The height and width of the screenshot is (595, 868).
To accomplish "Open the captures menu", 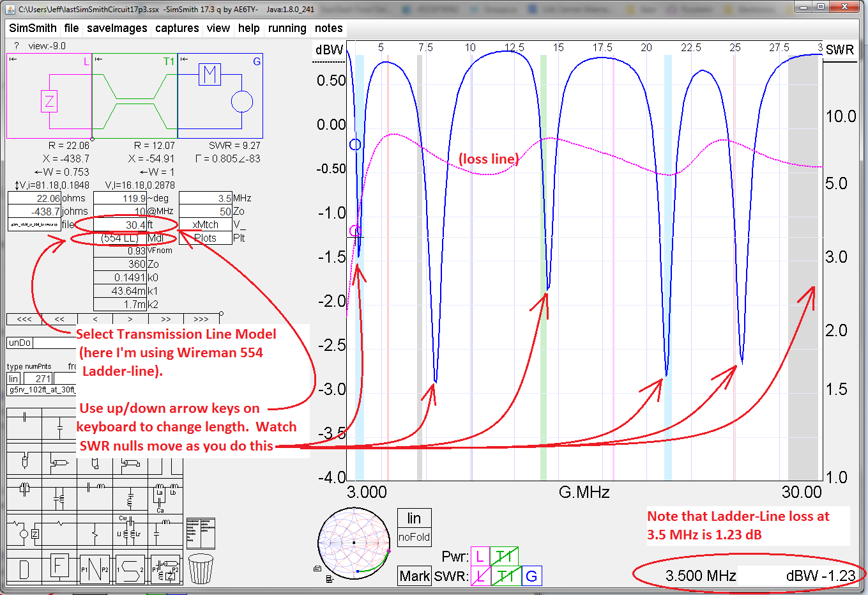I will click(x=176, y=28).
